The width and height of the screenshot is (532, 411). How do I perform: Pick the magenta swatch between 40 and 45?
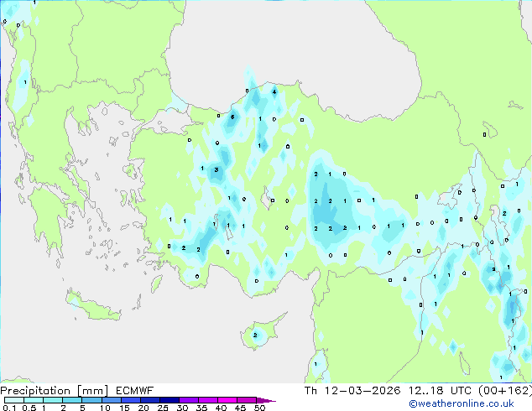click(227, 400)
